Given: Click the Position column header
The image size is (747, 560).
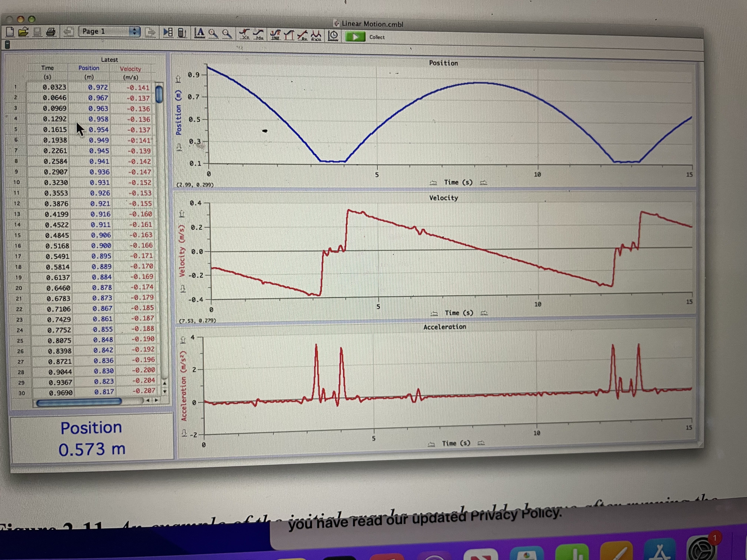Looking at the screenshot, I should point(89,68).
